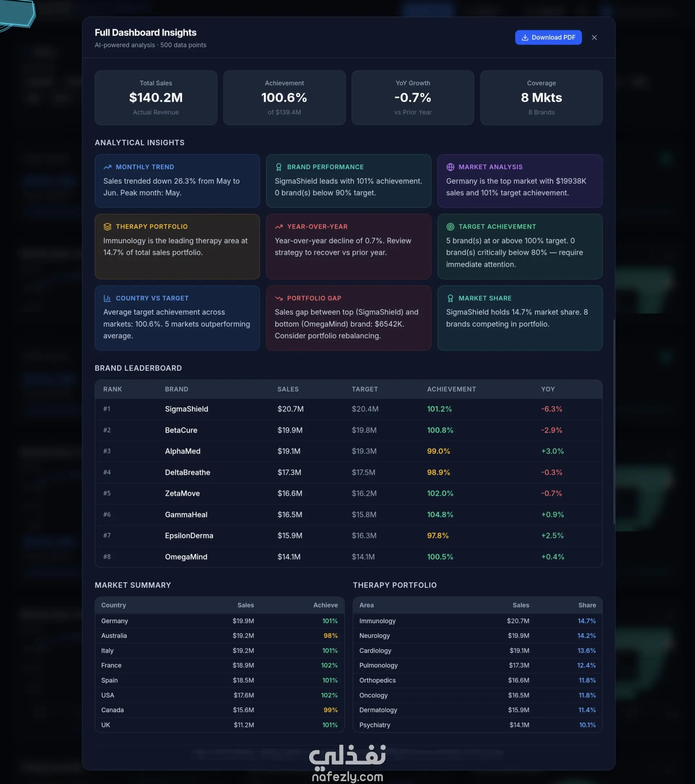The width and height of the screenshot is (695, 784).
Task: Click the Australia row in Market Summary
Action: coord(219,636)
